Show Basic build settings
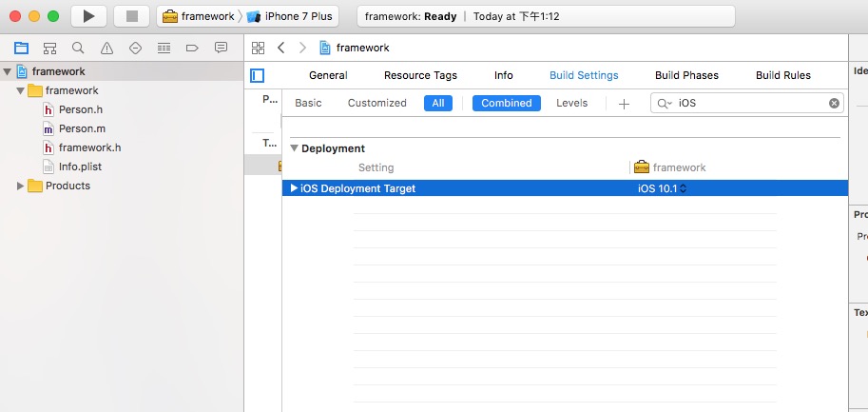The image size is (868, 412). [x=308, y=103]
